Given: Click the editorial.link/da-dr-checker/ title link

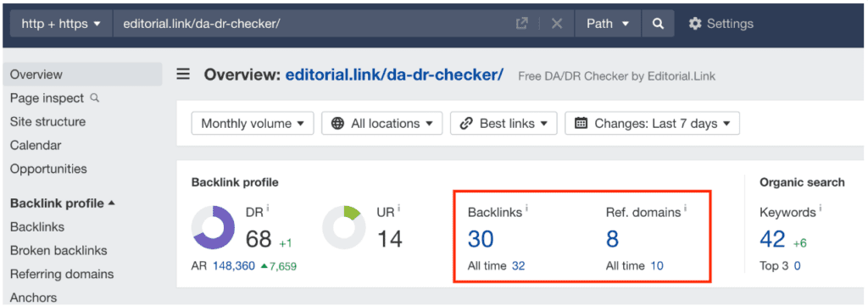Looking at the screenshot, I should point(394,75).
